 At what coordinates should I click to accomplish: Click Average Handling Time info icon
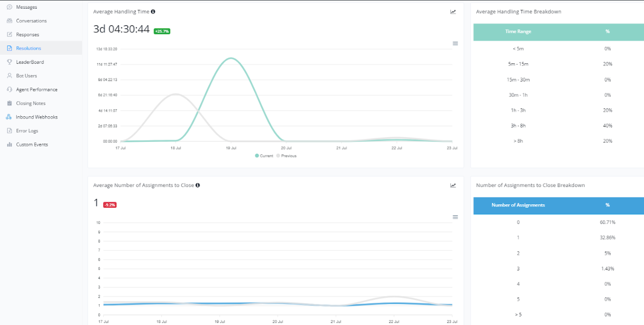pyautogui.click(x=153, y=12)
